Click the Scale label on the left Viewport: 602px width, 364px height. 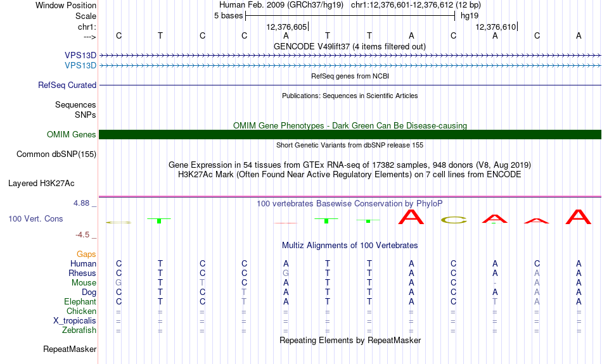tap(86, 16)
